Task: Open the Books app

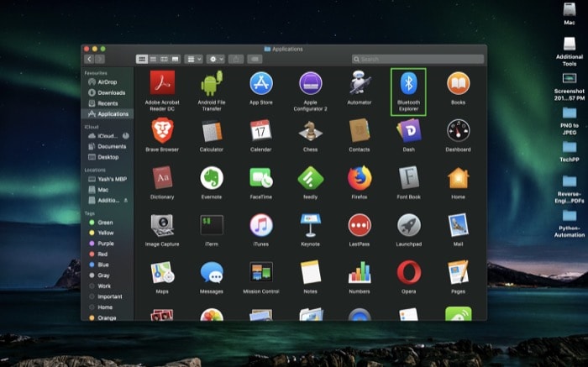Action: point(458,83)
